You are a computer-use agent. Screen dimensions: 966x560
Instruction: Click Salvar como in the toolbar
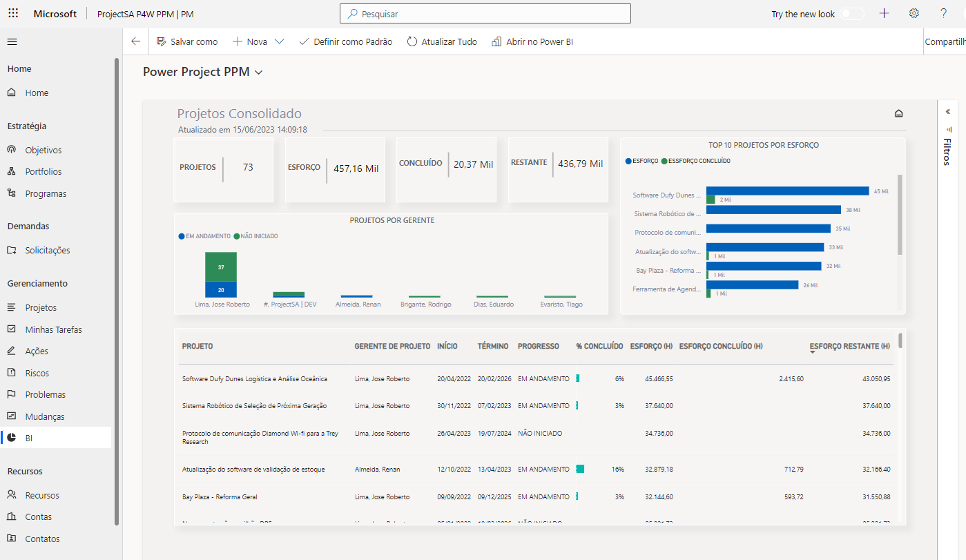click(x=187, y=41)
